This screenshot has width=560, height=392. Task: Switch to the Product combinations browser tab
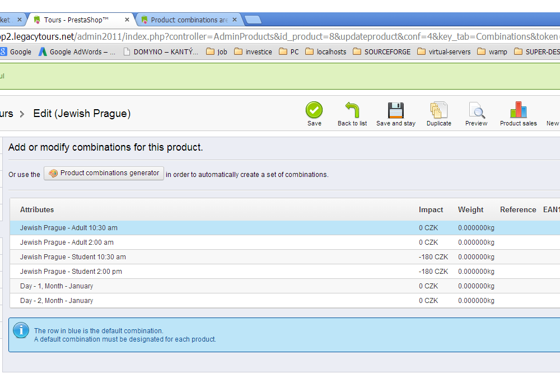pos(189,20)
